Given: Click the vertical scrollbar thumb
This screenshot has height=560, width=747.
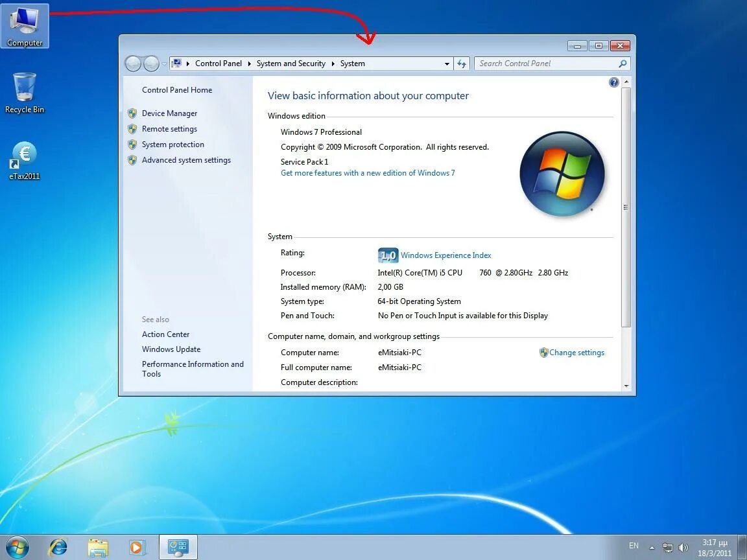Looking at the screenshot, I should 626,207.
